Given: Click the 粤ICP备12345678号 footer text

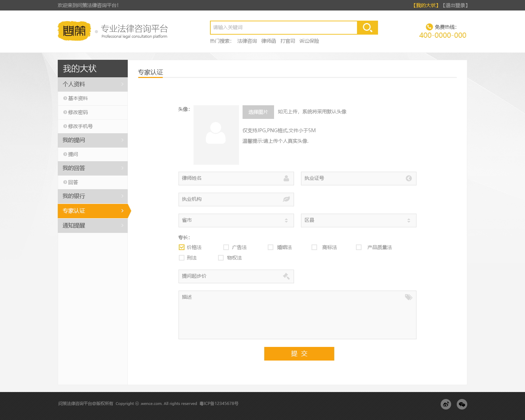Looking at the screenshot, I should pos(219,404).
